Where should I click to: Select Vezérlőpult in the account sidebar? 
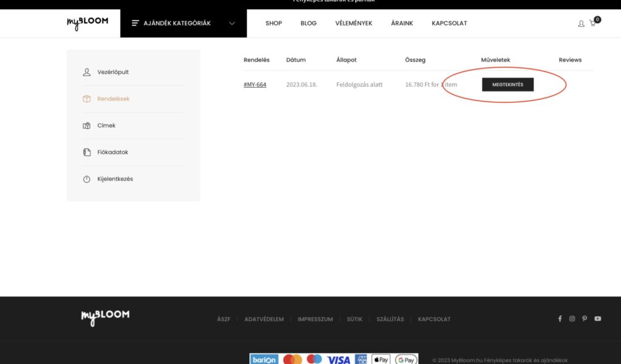(113, 72)
